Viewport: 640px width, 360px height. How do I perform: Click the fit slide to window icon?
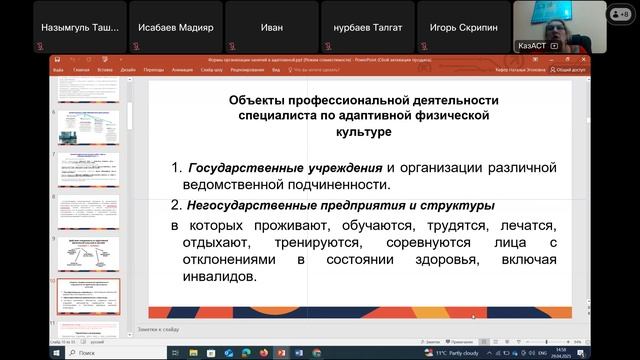[x=587, y=342]
